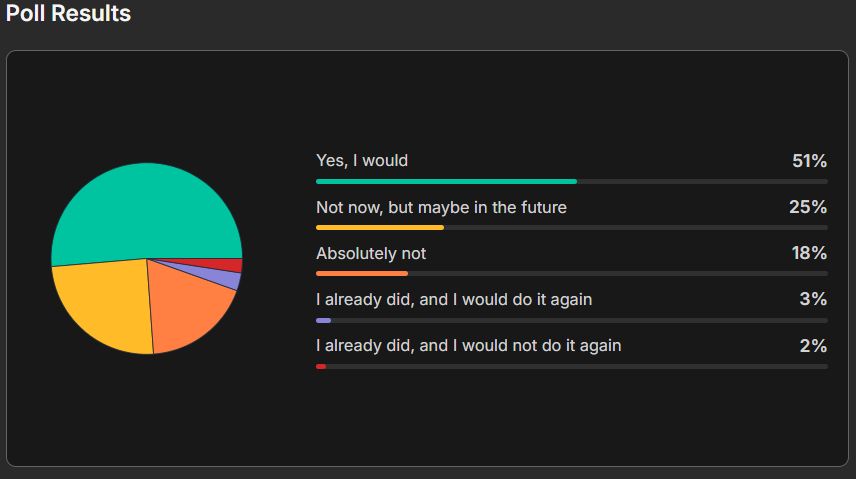Click the orange "Absolutely not" progress bar
Screen dimensions: 856x479
[362, 274]
